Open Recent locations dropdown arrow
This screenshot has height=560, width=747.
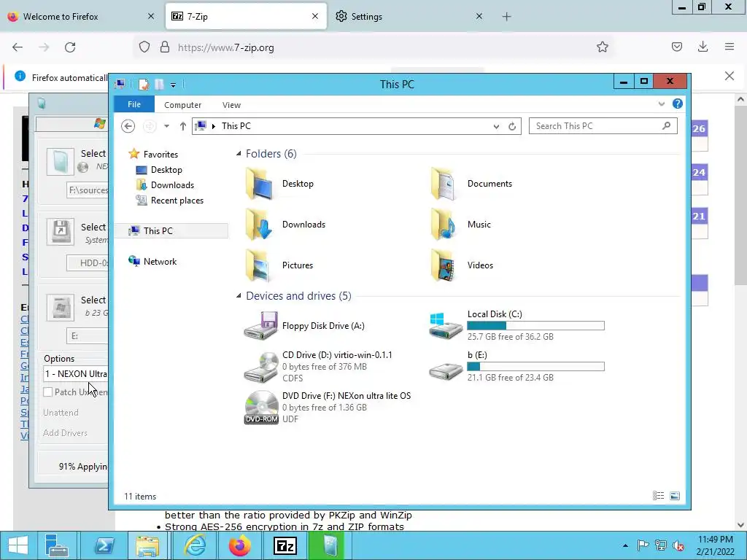click(166, 126)
